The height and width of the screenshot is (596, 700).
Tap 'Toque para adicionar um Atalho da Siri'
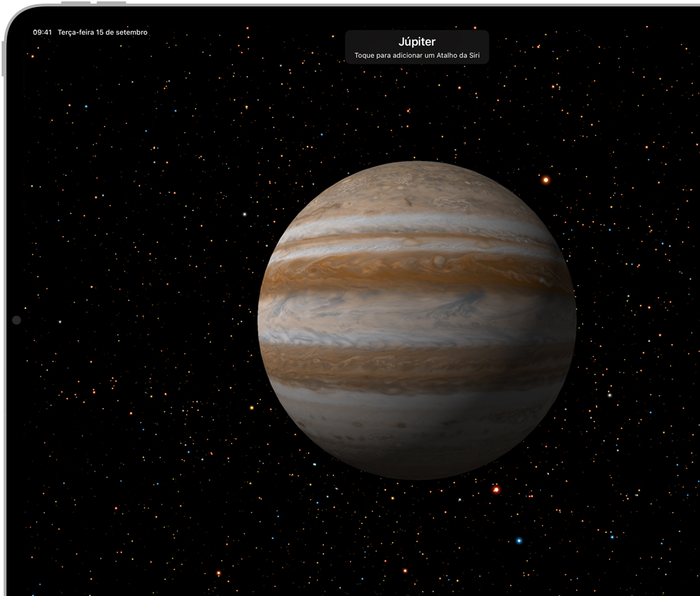(417, 56)
